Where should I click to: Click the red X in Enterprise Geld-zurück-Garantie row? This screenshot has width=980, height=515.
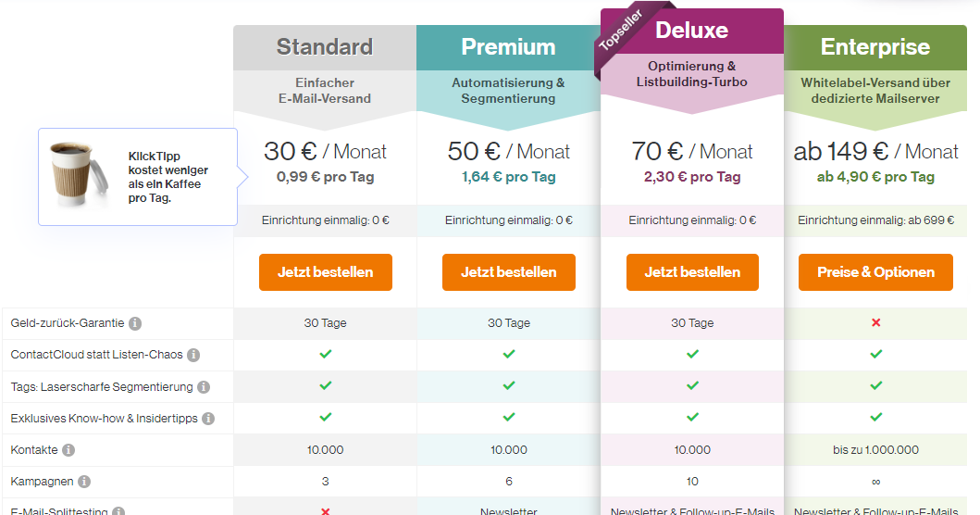pyautogui.click(x=875, y=323)
